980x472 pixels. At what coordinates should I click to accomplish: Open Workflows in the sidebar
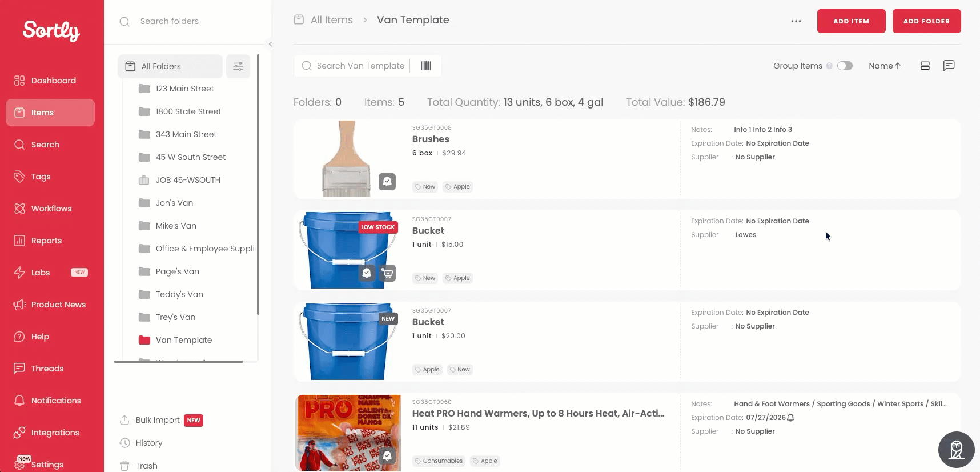[x=50, y=209]
